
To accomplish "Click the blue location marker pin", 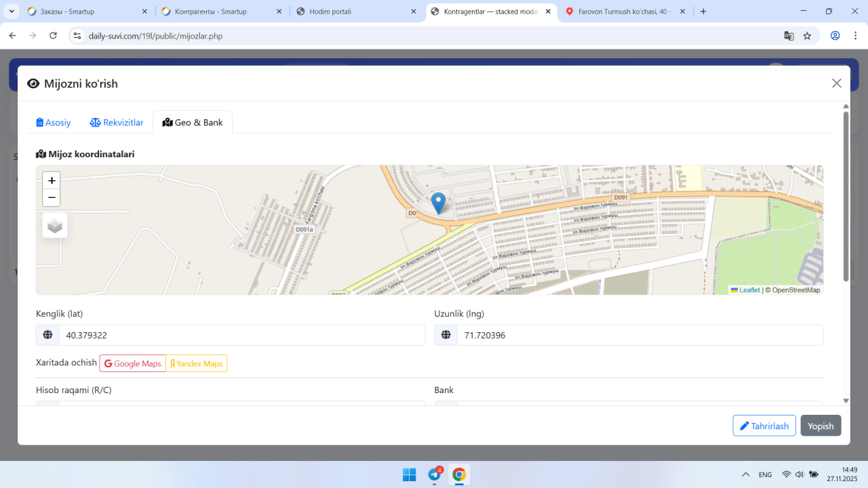I will (x=439, y=203).
